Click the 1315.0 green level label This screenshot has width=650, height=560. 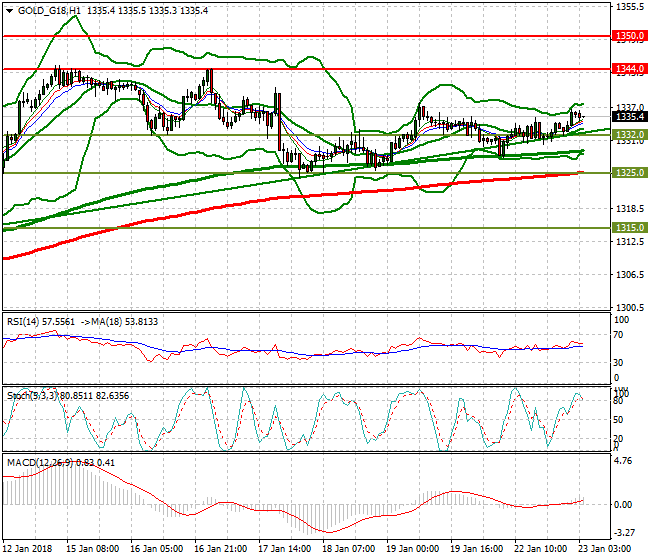click(630, 228)
